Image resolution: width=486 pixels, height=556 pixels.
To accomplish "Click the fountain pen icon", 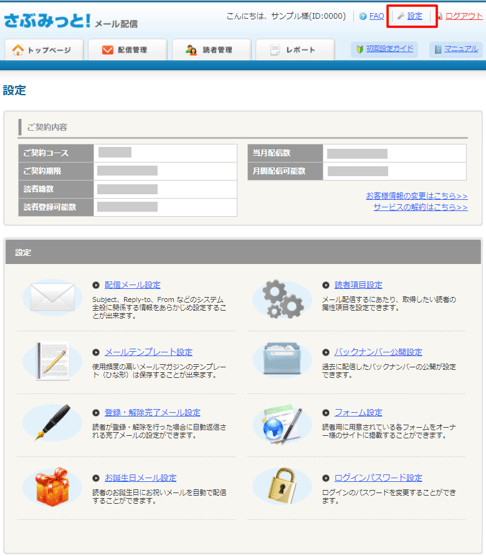I will [x=52, y=422].
